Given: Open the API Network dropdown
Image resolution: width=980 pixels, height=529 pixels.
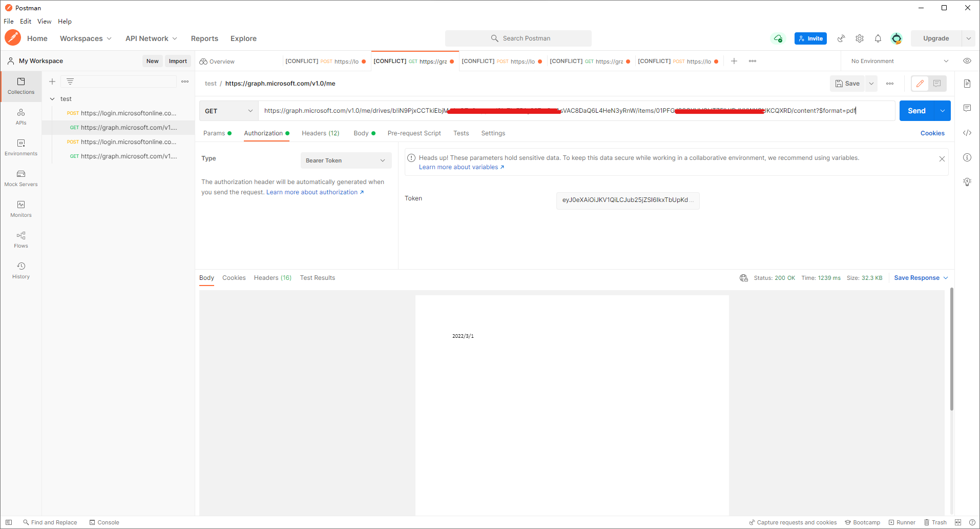Looking at the screenshot, I should point(151,38).
